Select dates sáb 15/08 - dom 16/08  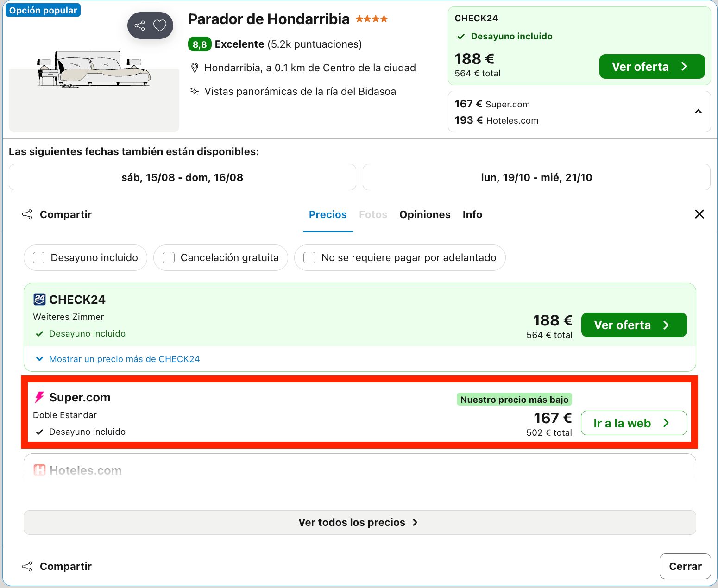click(183, 177)
